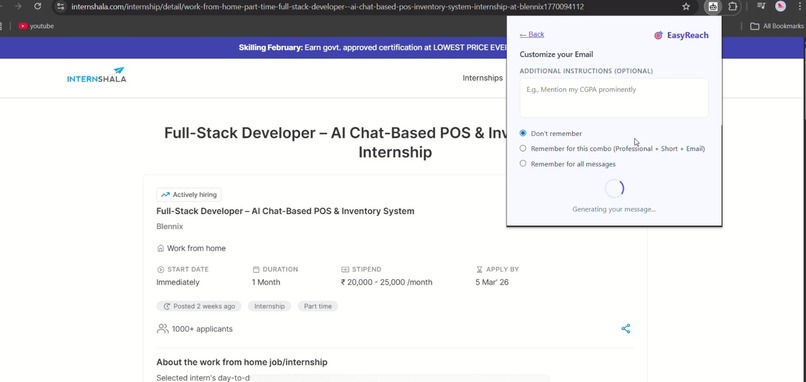Click the stipend ₹ 20,000 - 25,000 /month
The image size is (806, 382).
[x=387, y=282]
